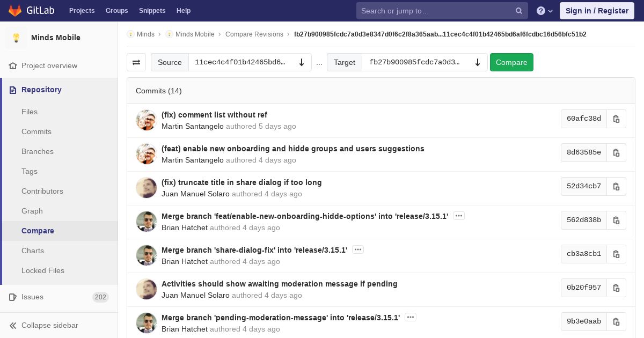Click the green Compare button
Viewport: 644px width, 338px height.
[x=511, y=62]
